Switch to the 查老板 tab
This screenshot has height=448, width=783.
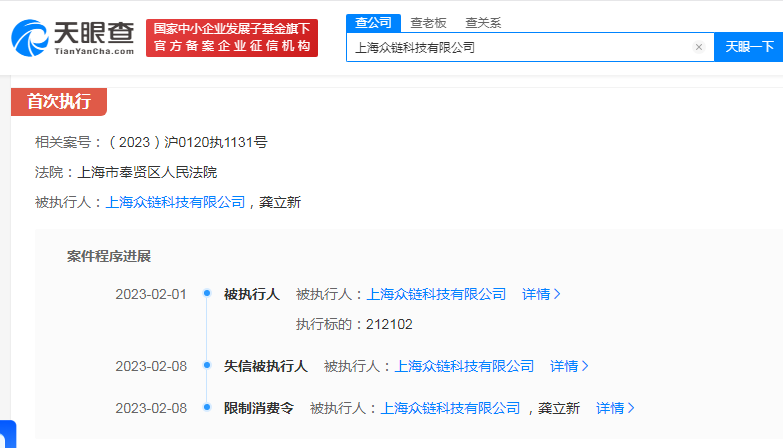pyautogui.click(x=428, y=23)
